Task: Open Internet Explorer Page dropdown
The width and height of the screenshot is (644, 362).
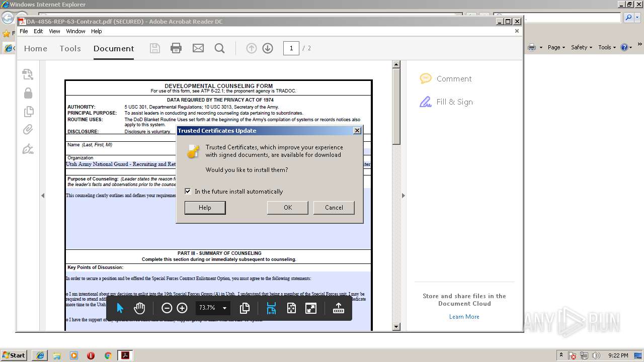Action: (x=557, y=47)
